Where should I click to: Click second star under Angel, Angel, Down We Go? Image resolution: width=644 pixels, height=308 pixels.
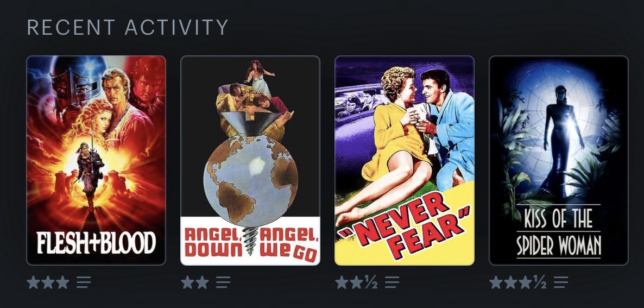coord(203,282)
